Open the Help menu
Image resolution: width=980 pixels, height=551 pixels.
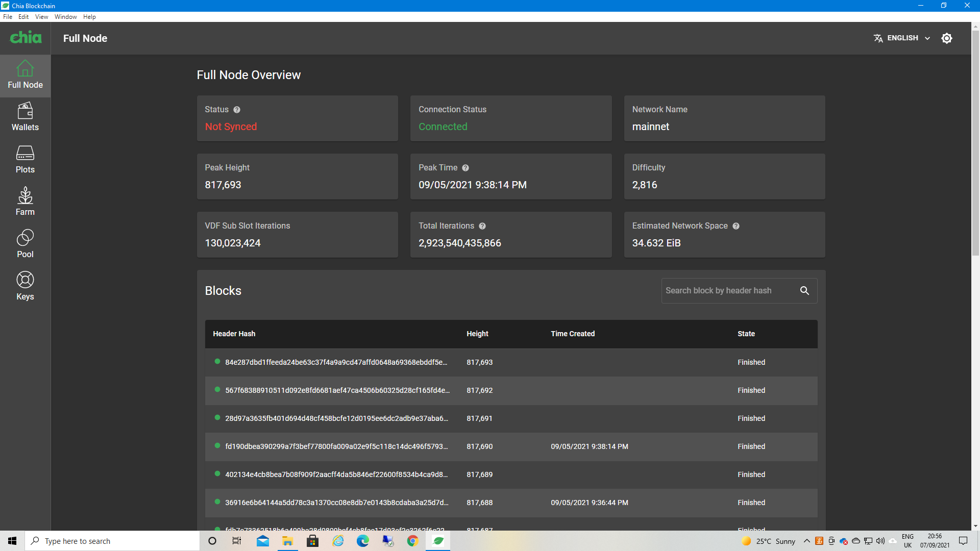89,17
